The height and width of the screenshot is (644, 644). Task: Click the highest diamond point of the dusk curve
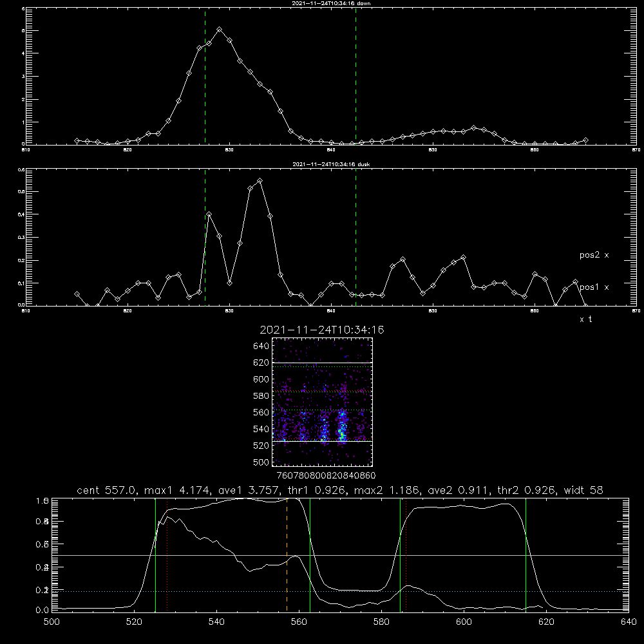pyautogui.click(x=260, y=181)
